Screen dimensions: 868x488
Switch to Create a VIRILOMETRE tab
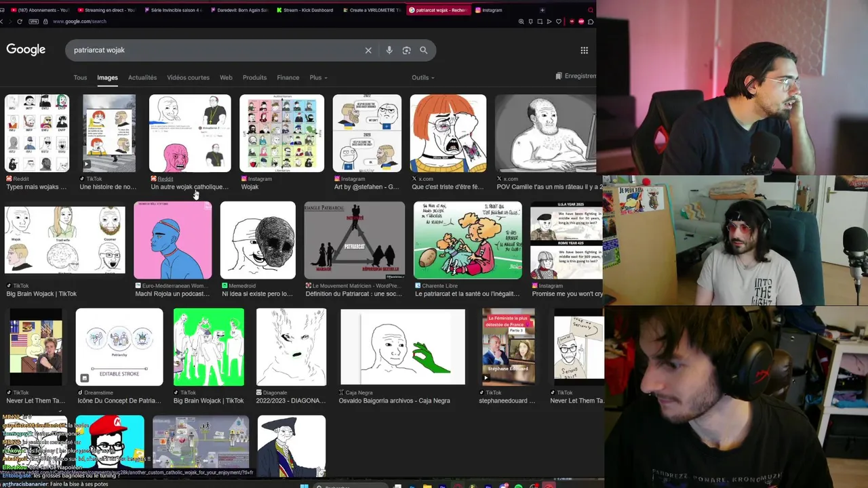tap(371, 10)
